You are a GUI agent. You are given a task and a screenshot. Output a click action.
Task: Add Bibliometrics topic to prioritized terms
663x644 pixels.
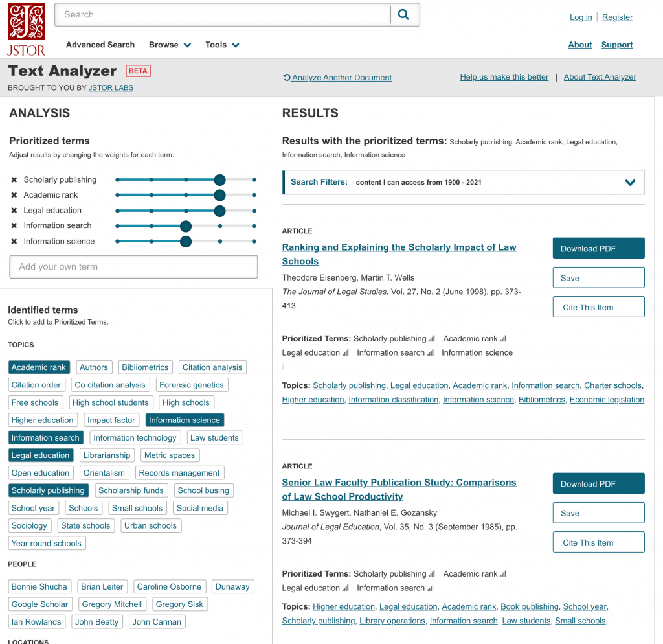[x=145, y=367]
